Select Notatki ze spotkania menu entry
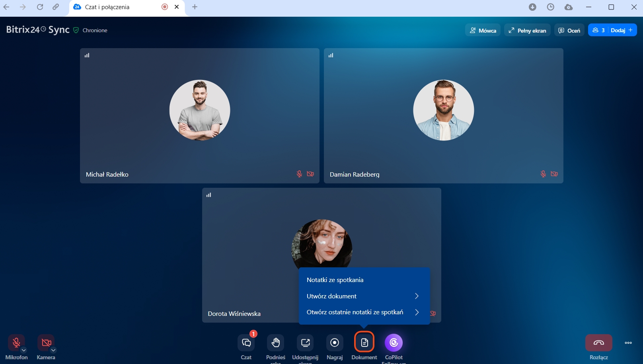The width and height of the screenshot is (643, 364). pyautogui.click(x=364, y=280)
